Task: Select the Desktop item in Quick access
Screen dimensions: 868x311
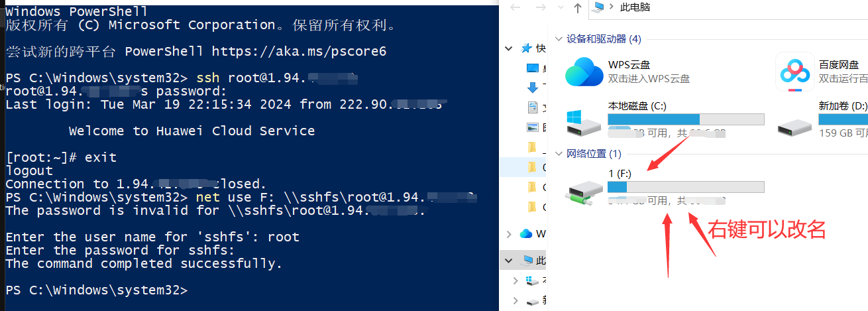Action: [535, 68]
